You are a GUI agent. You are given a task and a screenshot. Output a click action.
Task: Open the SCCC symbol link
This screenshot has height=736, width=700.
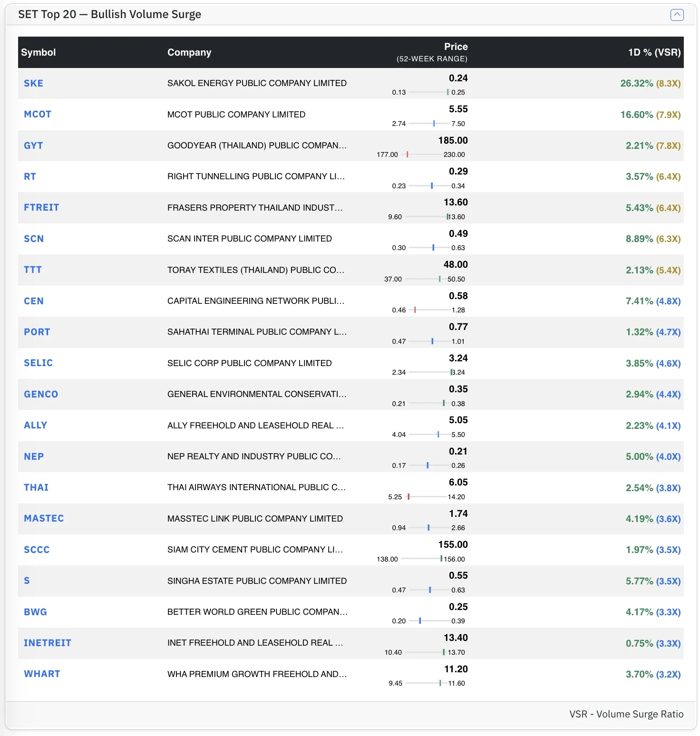pos(37,550)
